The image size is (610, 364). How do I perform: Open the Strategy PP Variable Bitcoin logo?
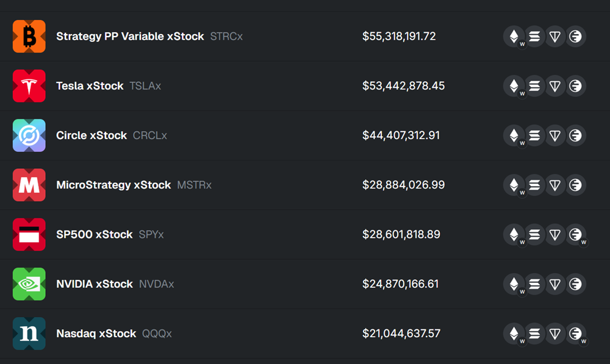point(29,36)
